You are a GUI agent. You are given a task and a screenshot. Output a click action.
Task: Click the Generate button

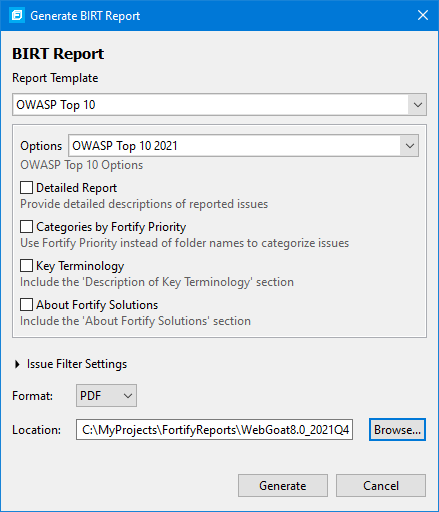283,486
